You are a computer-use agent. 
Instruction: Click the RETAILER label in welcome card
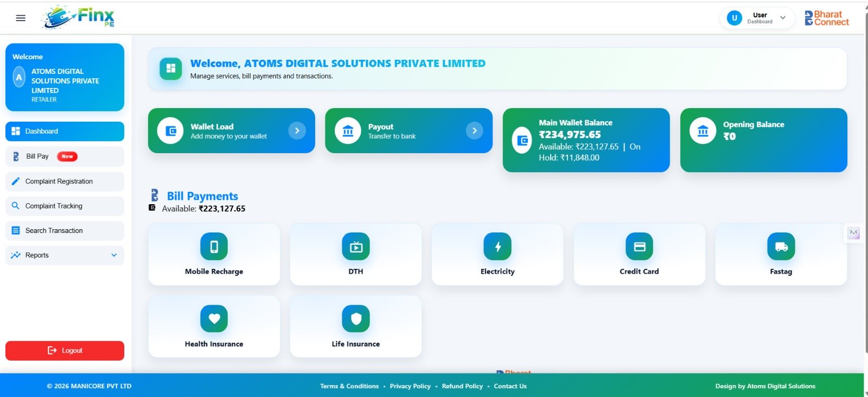(44, 100)
